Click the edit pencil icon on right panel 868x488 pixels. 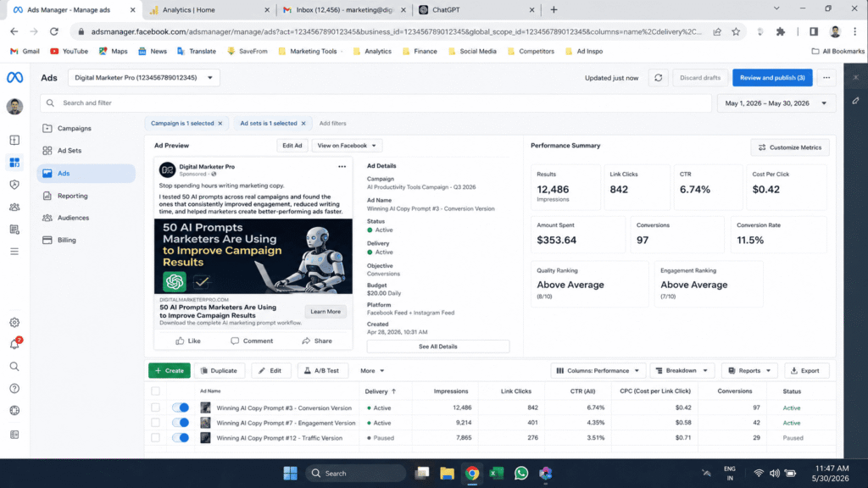point(855,102)
